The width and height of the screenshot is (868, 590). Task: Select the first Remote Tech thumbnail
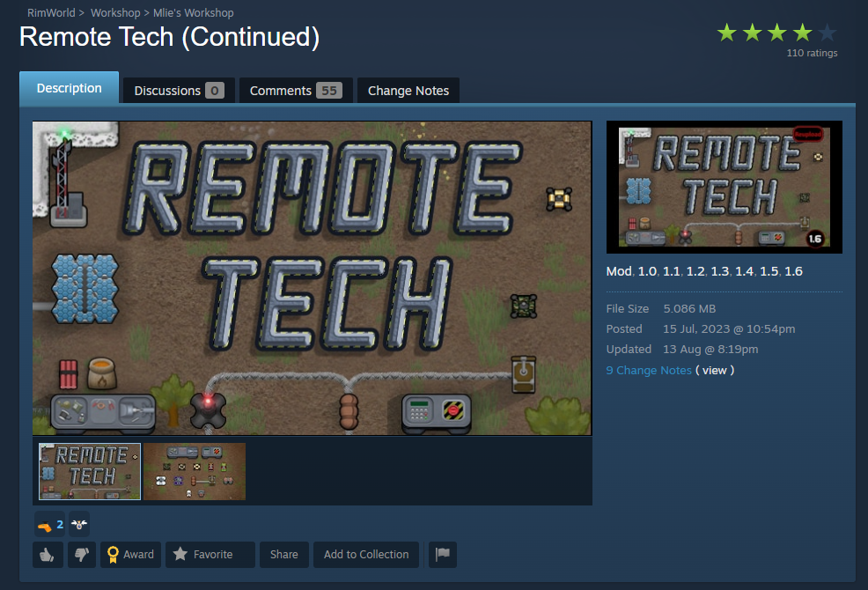coord(90,471)
